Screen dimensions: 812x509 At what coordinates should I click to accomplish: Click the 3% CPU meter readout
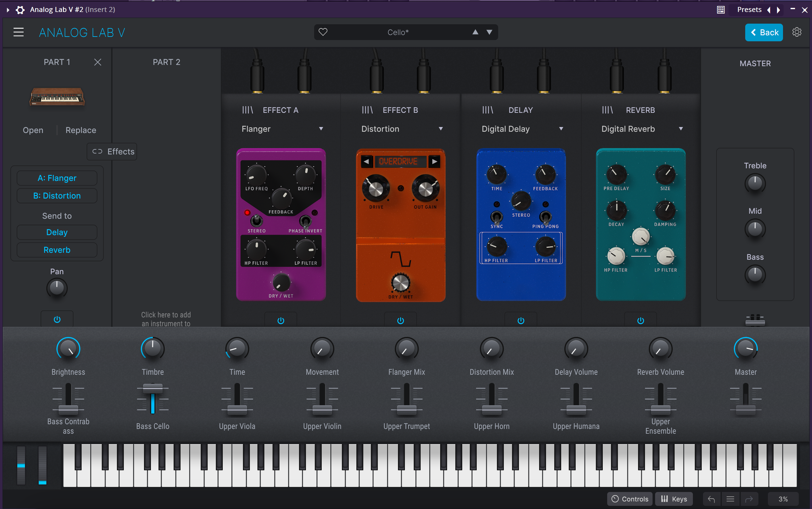(783, 499)
